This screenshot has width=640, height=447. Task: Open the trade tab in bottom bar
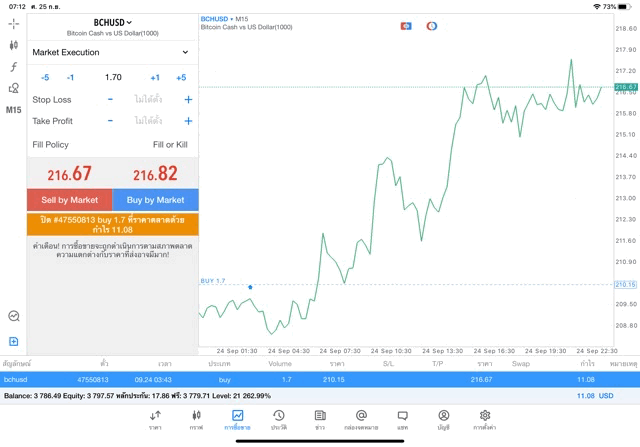pyautogui.click(x=237, y=420)
